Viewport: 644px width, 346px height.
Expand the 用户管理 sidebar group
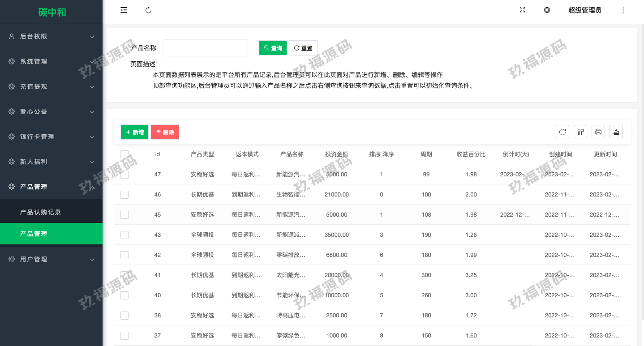click(51, 260)
